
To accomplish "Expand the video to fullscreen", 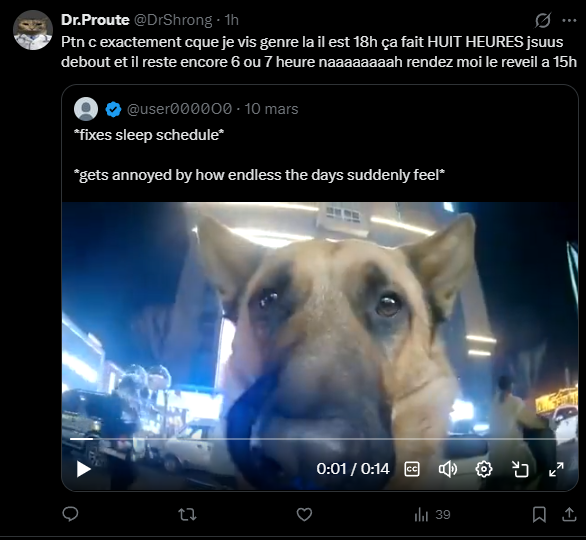I will click(x=556, y=469).
